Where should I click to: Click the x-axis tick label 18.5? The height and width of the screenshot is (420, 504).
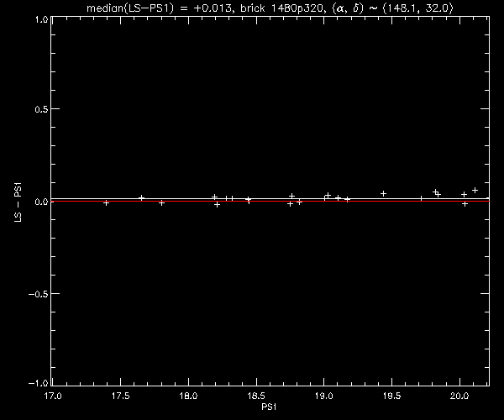tap(256, 396)
